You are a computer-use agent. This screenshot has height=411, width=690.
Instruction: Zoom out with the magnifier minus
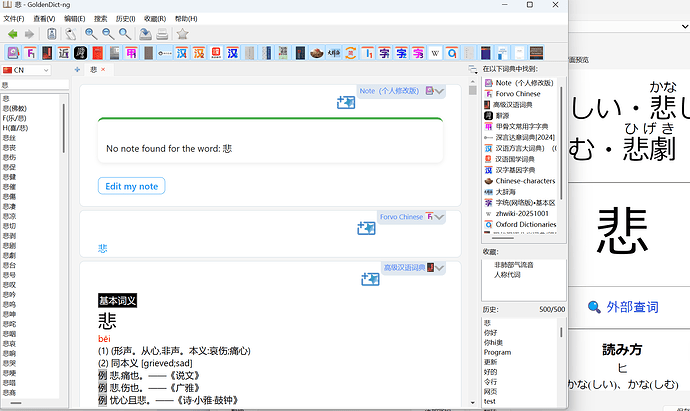point(108,34)
